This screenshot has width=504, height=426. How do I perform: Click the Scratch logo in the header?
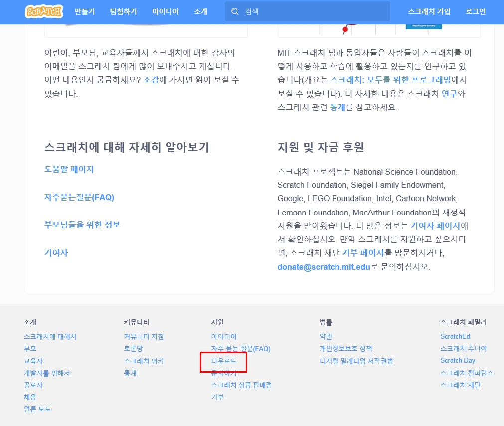click(x=44, y=12)
